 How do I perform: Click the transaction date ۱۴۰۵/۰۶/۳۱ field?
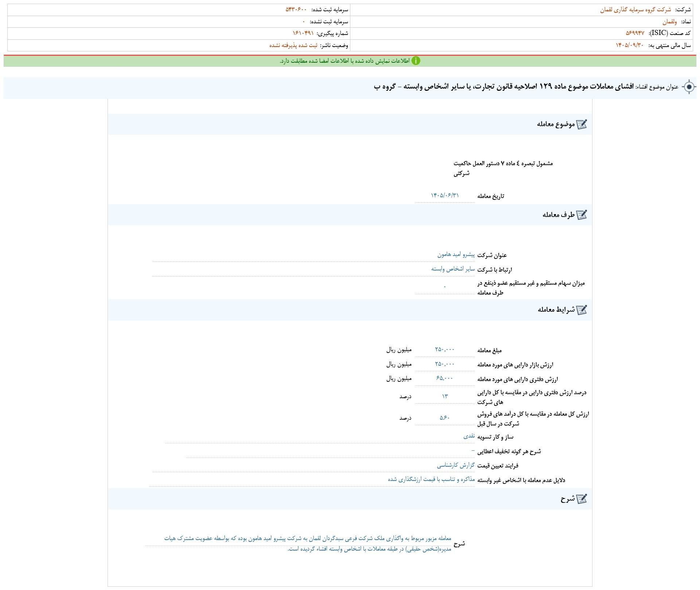coord(445,195)
